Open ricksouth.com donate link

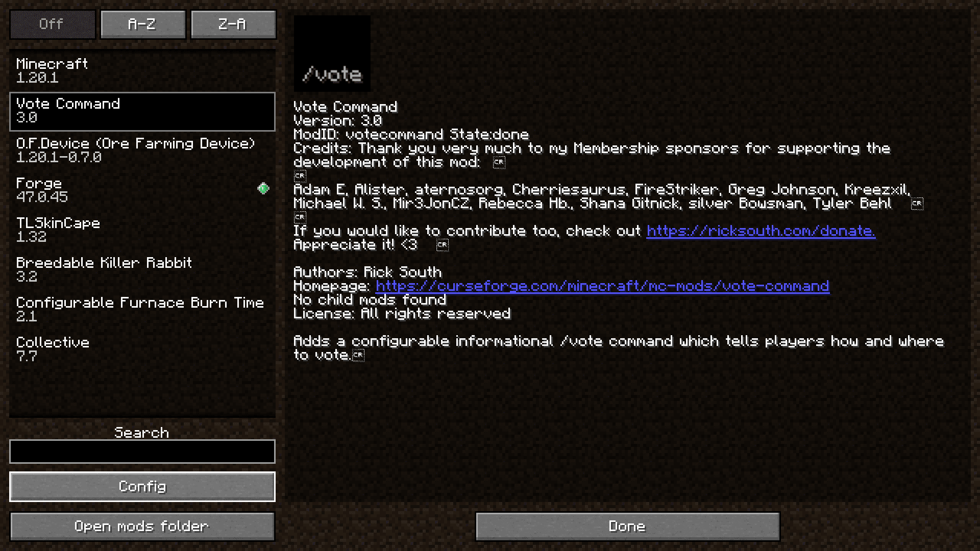pos(759,230)
